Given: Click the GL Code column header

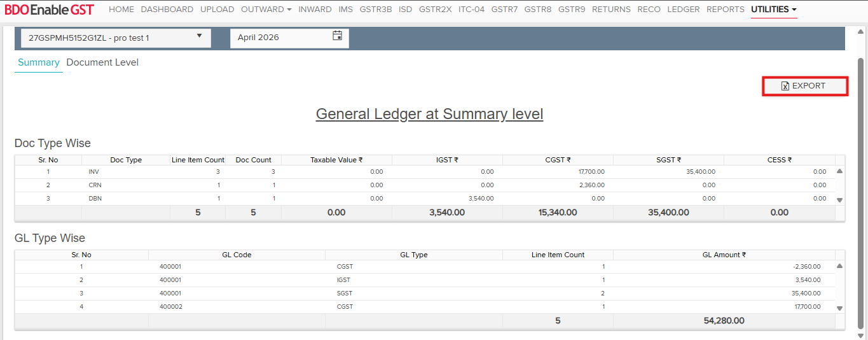Looking at the screenshot, I should (237, 255).
